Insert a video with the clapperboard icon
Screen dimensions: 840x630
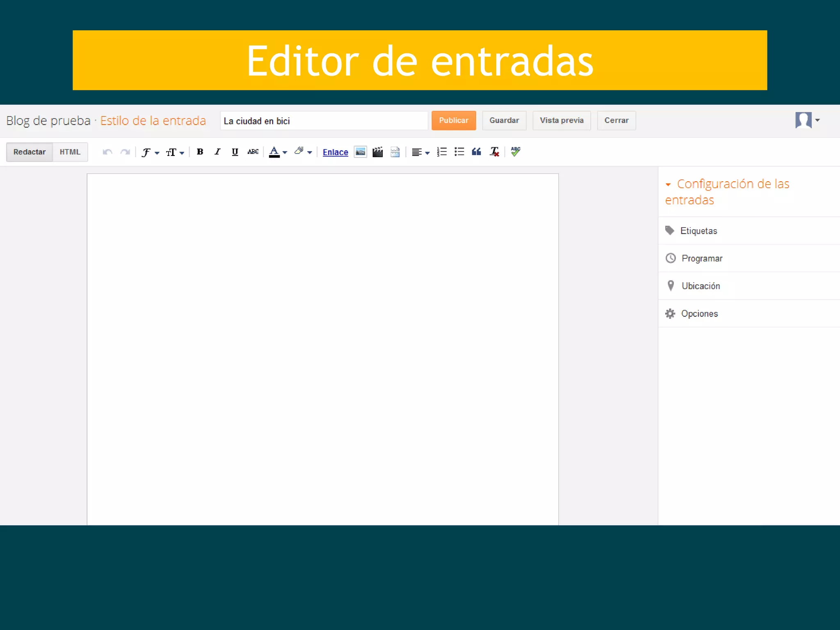pyautogui.click(x=378, y=152)
